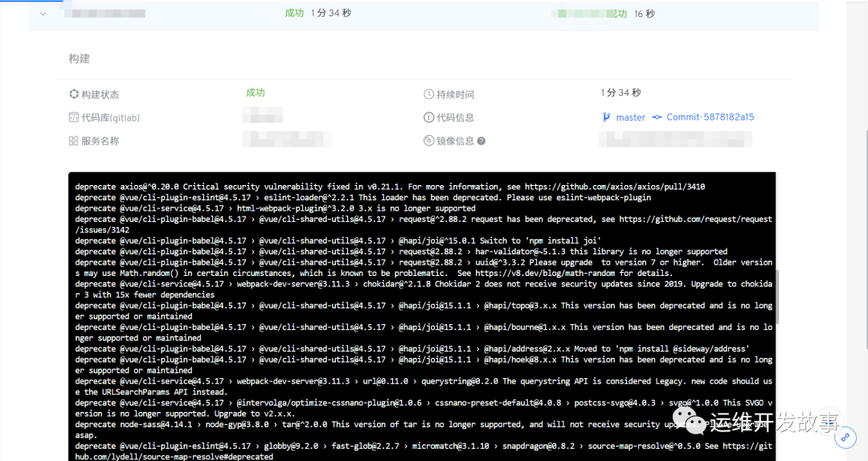868x461 pixels.
Task: Click the green 成功 build status value
Action: (x=256, y=93)
